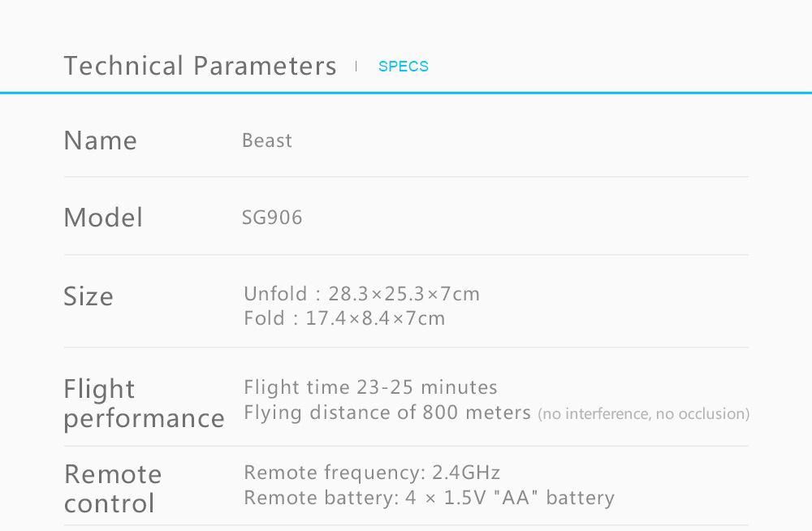Click the Remote battery AA battery text
Viewport: 812px width, 531px height.
tap(429, 497)
